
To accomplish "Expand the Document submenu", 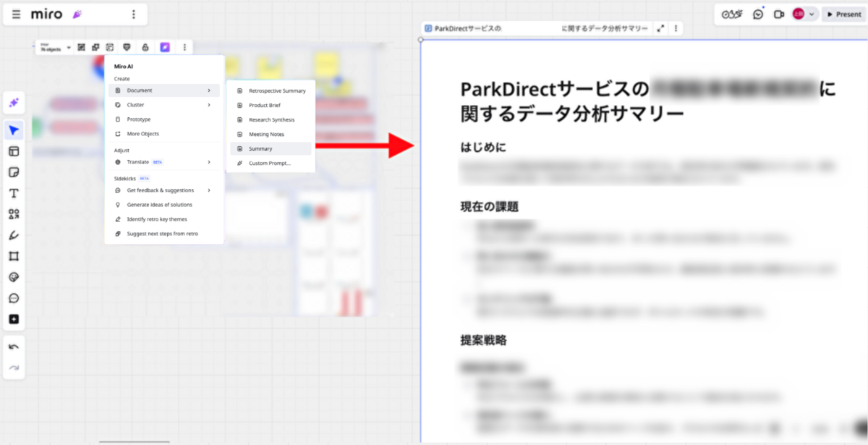I will 164,90.
